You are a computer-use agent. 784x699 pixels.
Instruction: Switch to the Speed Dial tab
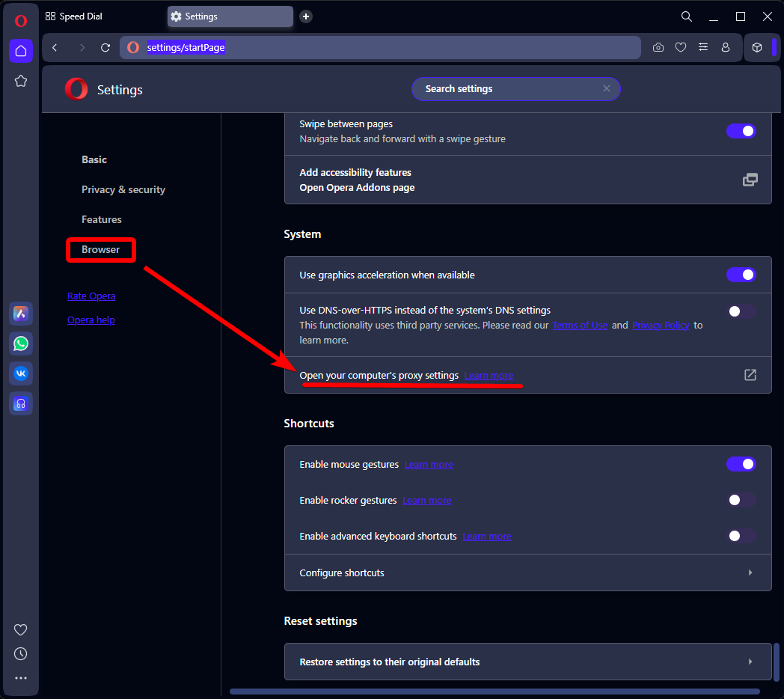tap(74, 16)
